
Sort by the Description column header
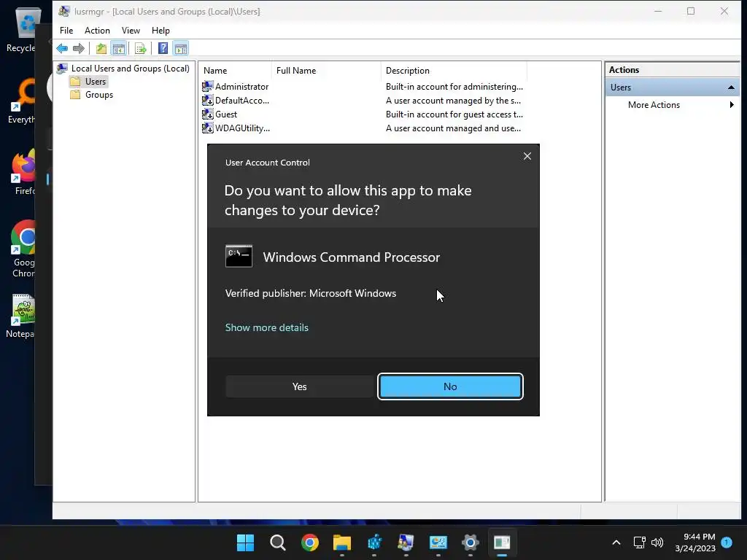454,71
